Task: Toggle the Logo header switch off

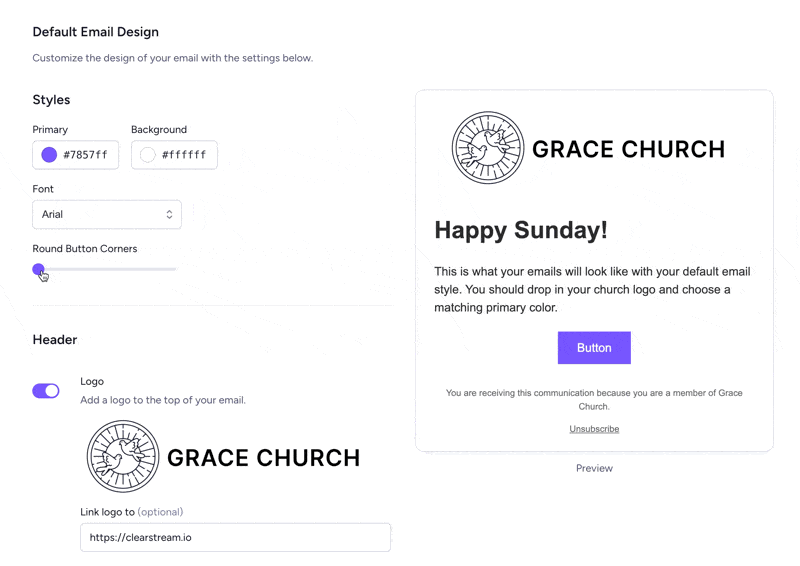Action: (46, 391)
